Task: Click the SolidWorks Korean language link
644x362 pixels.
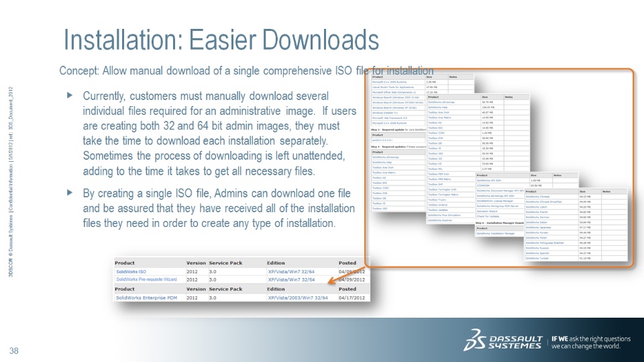Action: 537,232
